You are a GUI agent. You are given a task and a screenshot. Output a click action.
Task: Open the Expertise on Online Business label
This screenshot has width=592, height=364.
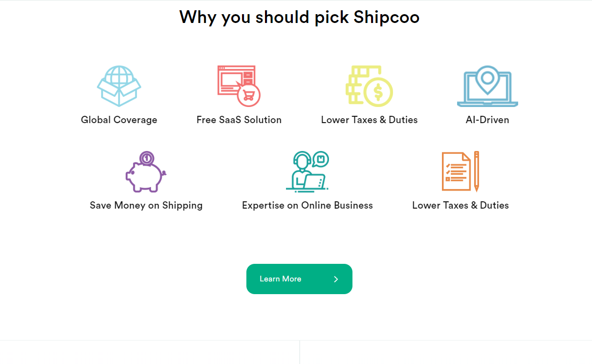(x=307, y=205)
